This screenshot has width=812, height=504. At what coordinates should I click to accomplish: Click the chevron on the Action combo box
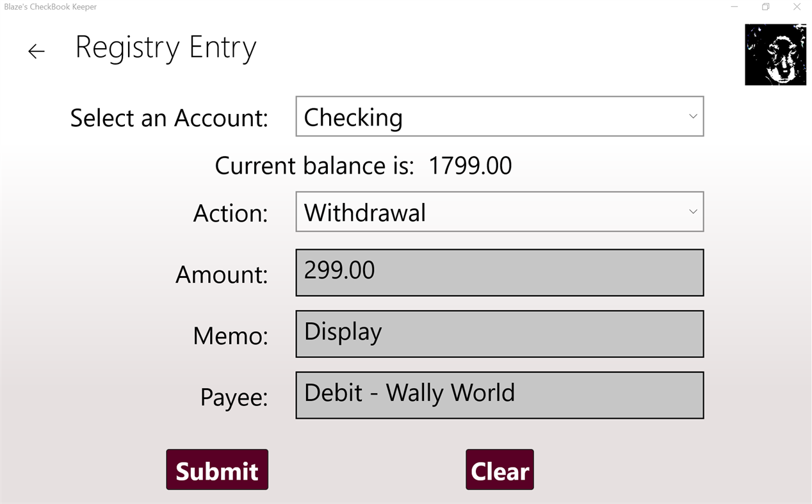[x=693, y=211]
